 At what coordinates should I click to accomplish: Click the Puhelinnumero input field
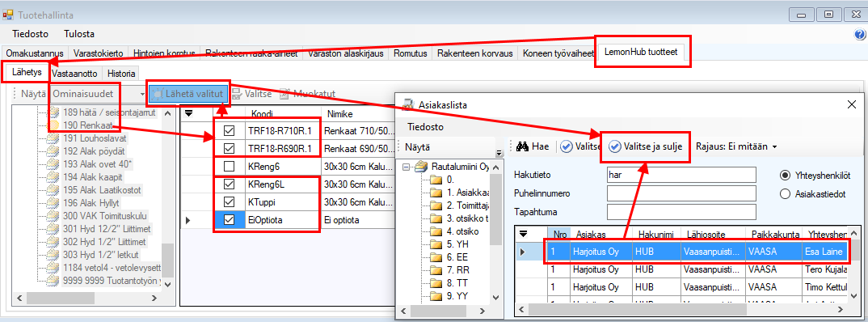click(x=681, y=193)
